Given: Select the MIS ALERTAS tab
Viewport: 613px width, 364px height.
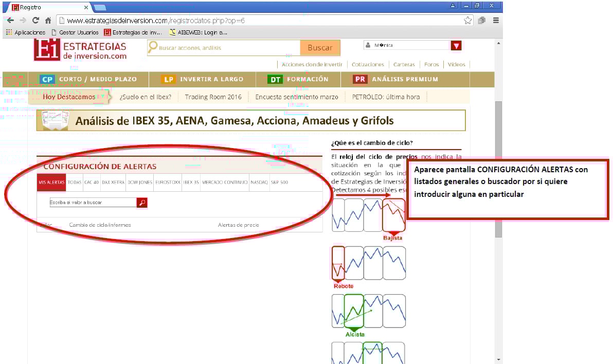Looking at the screenshot, I should coord(51,183).
